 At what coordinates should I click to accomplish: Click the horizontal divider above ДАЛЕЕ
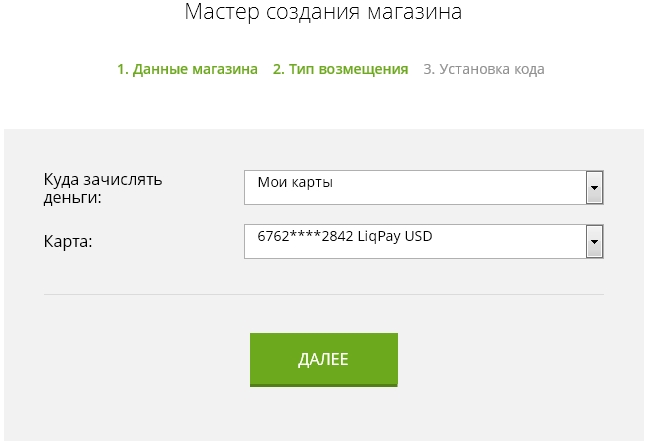pyautogui.click(x=323, y=295)
